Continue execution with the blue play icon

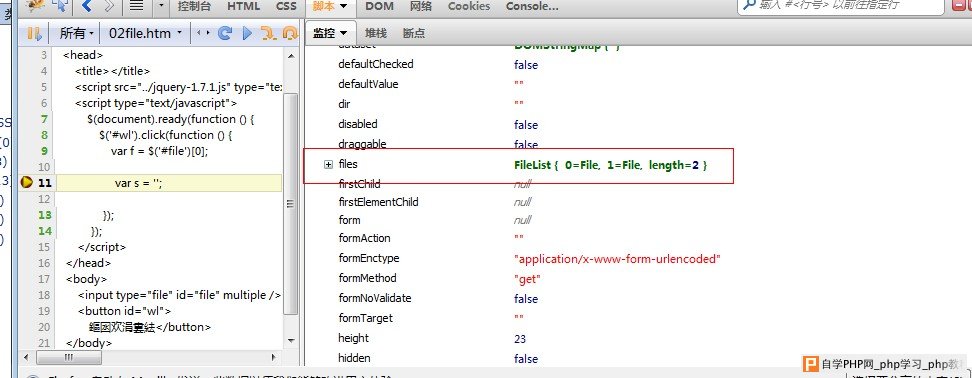(x=247, y=33)
